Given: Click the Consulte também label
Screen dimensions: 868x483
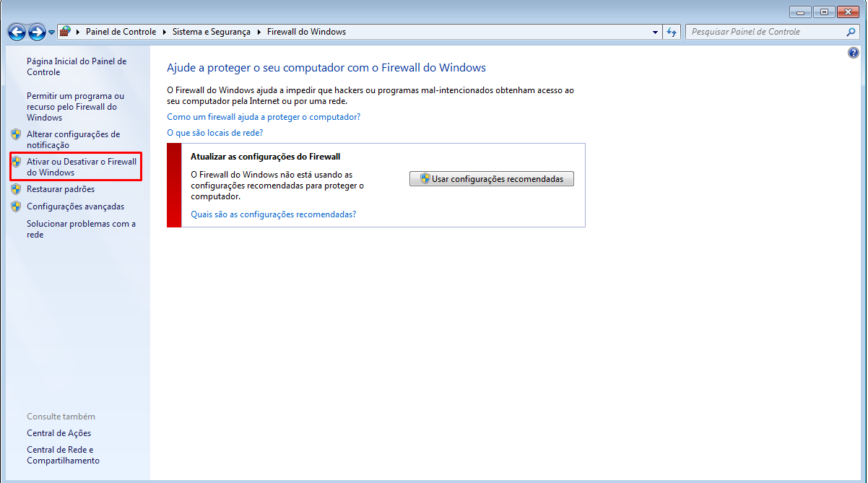Looking at the screenshot, I should coord(61,417).
